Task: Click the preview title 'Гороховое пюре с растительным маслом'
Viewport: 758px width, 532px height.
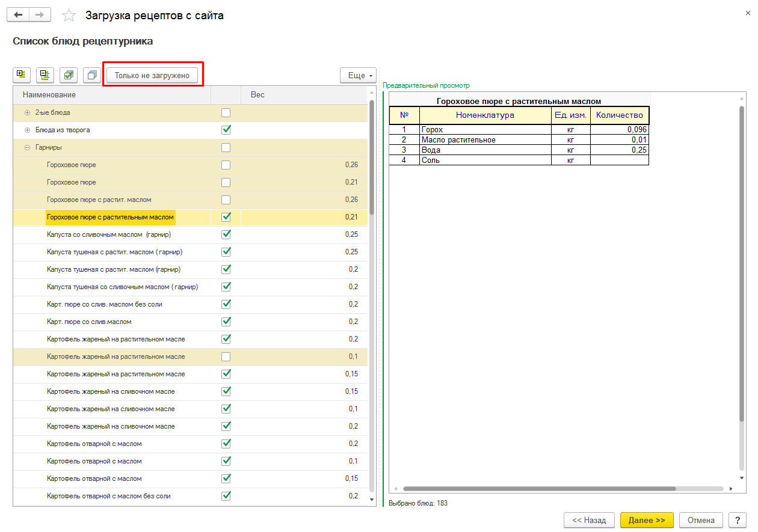Action: [x=519, y=101]
